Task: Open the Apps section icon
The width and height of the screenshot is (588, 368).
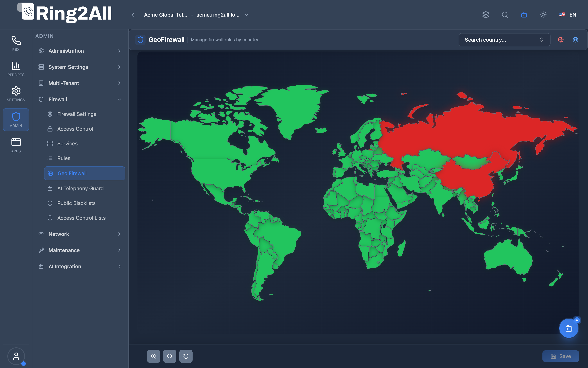Action: coord(16,145)
